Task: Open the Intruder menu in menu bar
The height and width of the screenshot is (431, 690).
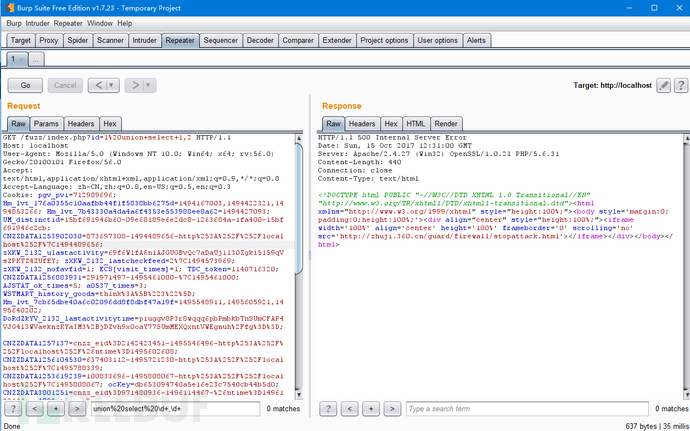Action: tap(37, 23)
